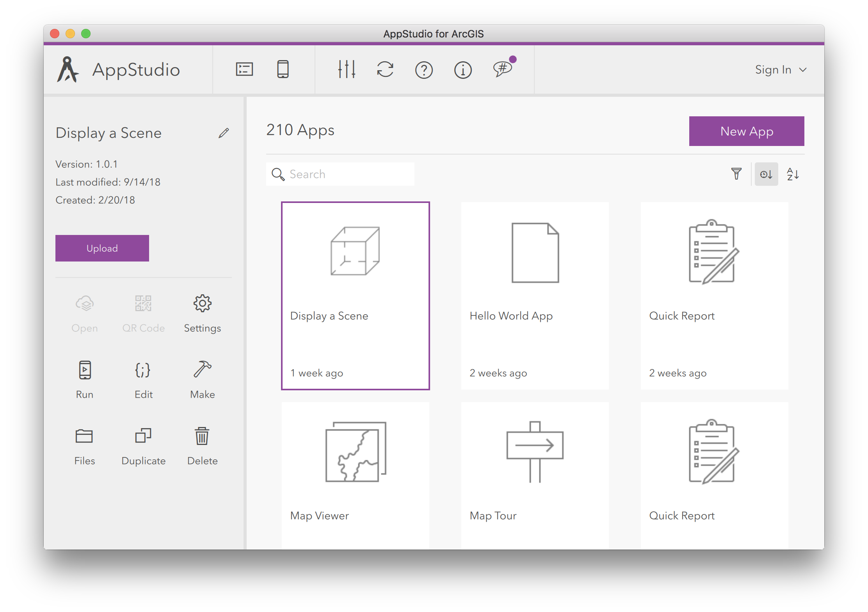Toggle sort by date modified

[766, 174]
